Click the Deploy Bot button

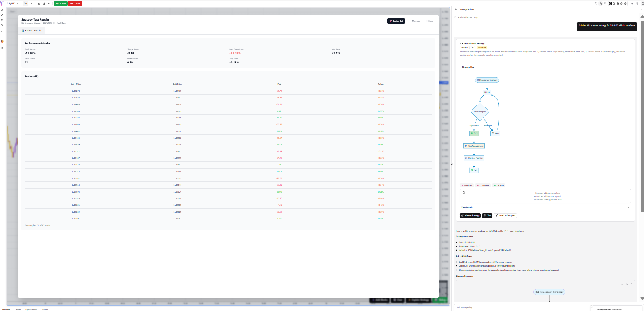point(396,21)
